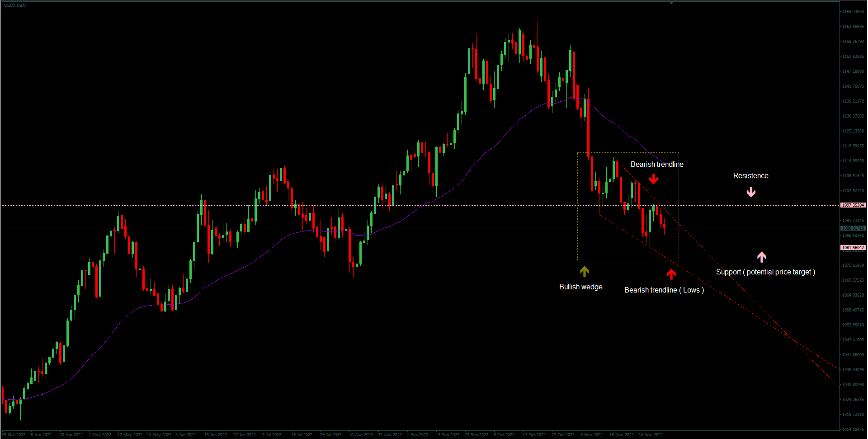
Task: Click the red down arrow below Bearish trendline
Action: (654, 179)
